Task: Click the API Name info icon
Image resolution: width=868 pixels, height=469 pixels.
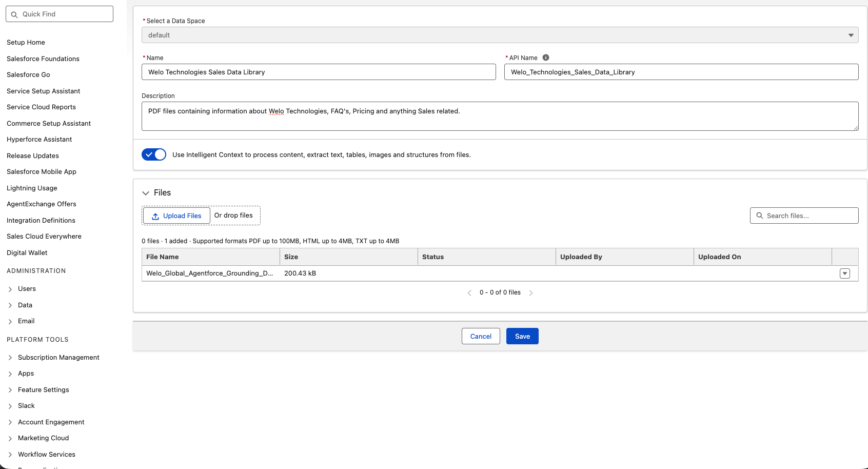Action: [x=546, y=57]
